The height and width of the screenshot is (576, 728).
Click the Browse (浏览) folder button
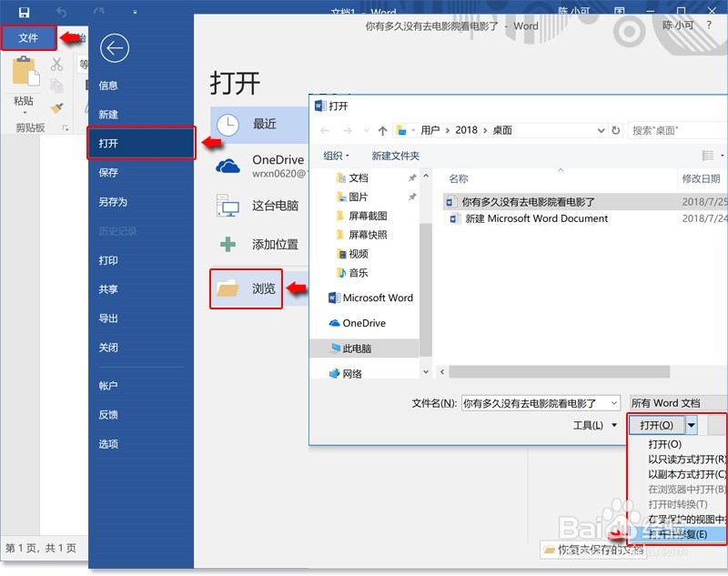tap(246, 288)
